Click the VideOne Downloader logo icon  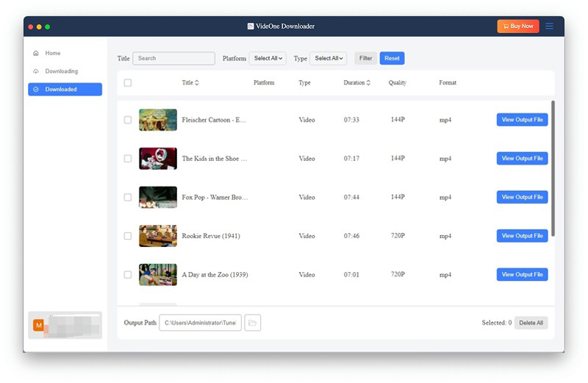[251, 26]
